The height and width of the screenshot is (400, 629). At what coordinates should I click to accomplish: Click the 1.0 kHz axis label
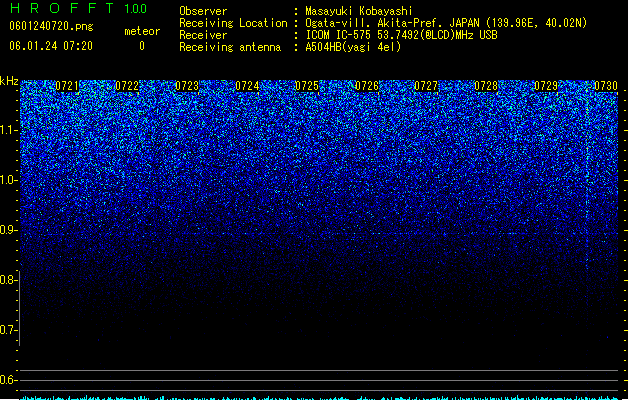point(8,180)
